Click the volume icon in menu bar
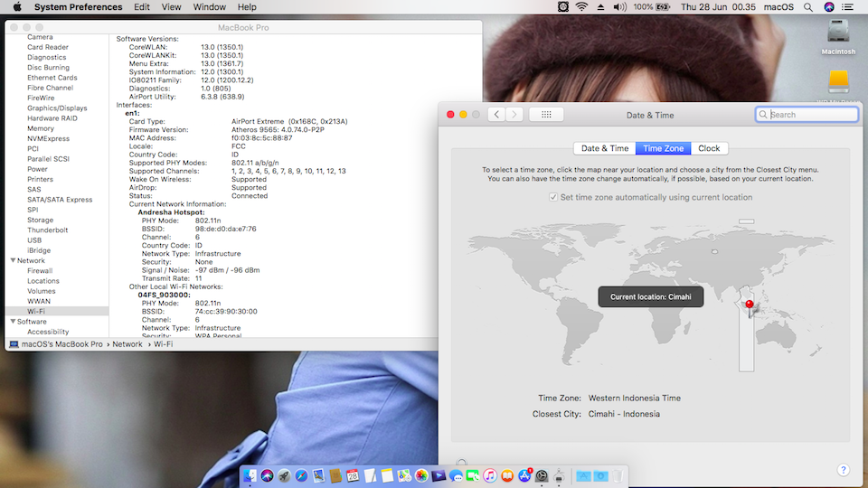 click(x=620, y=7)
